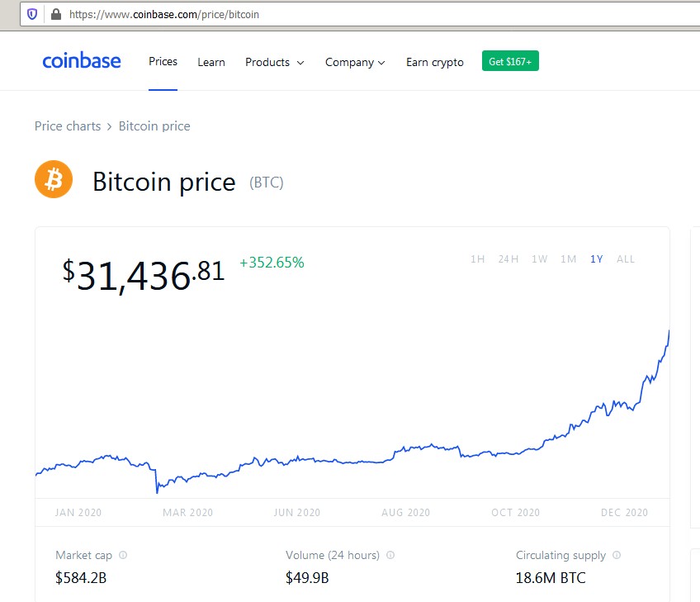Click the March 2020 dip on chart
The height and width of the screenshot is (602, 700).
[x=157, y=491]
